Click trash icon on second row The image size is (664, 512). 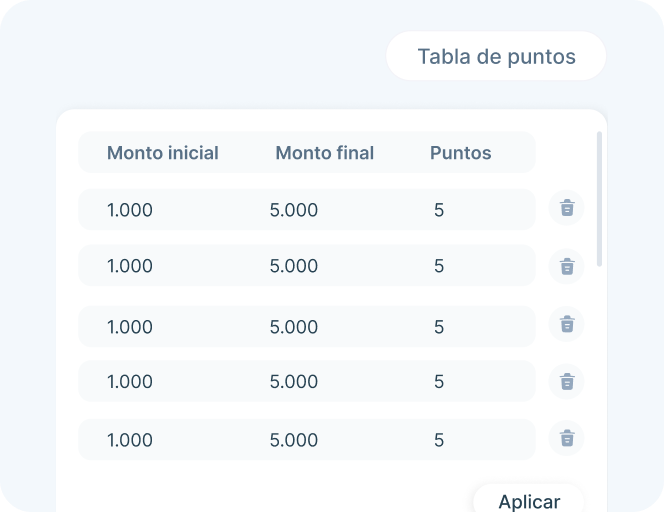(567, 266)
